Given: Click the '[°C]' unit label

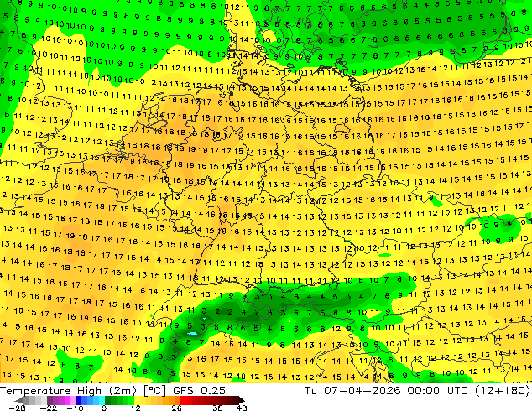Looking at the screenshot, I should pos(154,391).
